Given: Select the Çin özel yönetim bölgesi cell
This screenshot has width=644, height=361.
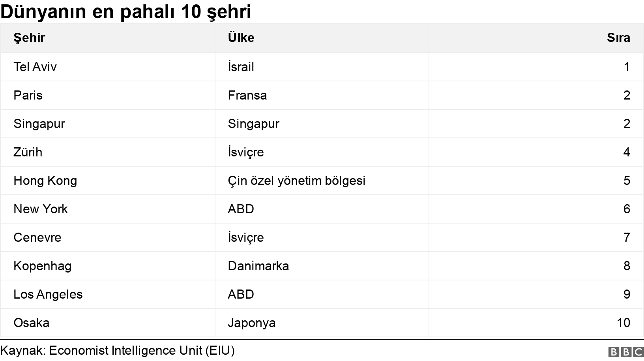Looking at the screenshot, I should click(322, 180).
